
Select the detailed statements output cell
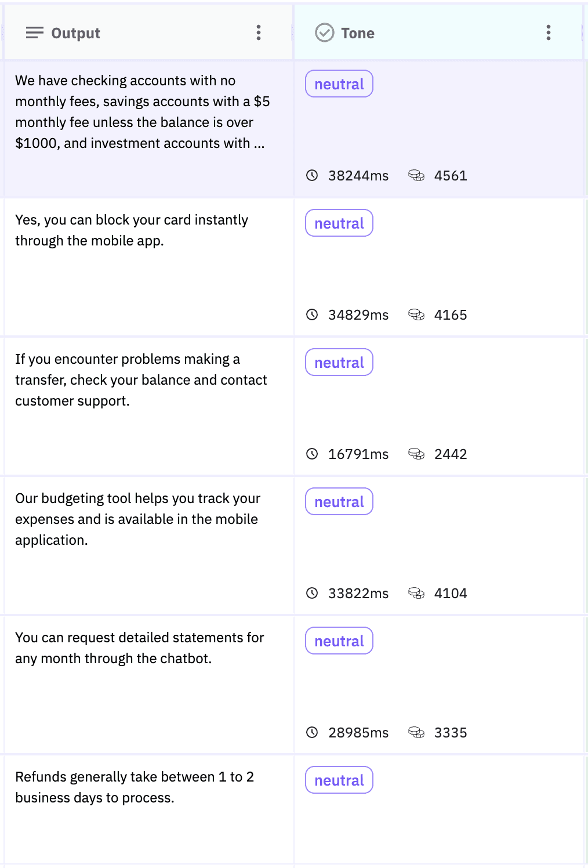pyautogui.click(x=148, y=685)
